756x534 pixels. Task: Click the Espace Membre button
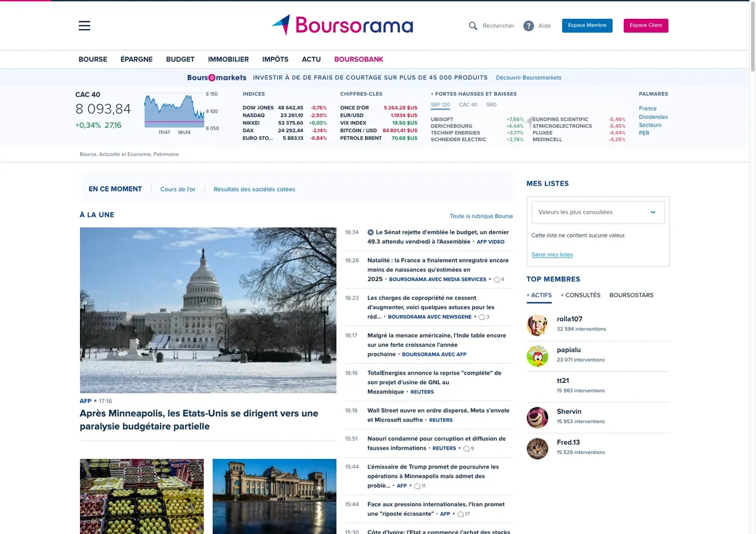pyautogui.click(x=587, y=26)
